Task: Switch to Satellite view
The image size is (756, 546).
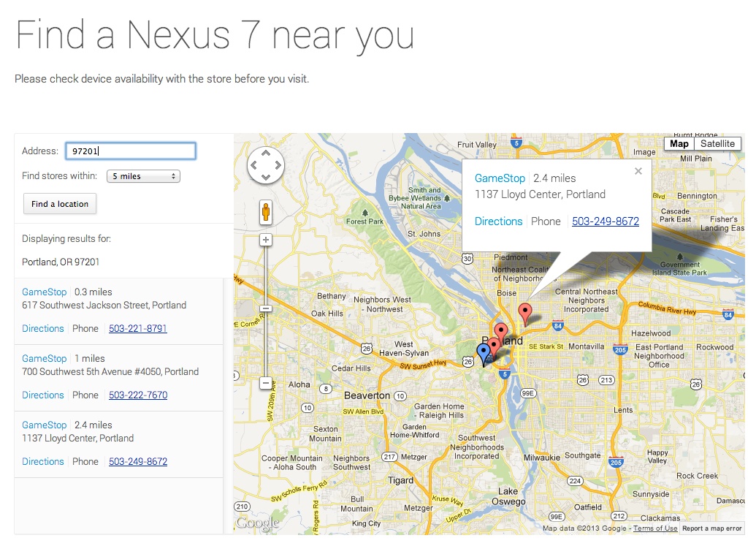Action: tap(717, 144)
